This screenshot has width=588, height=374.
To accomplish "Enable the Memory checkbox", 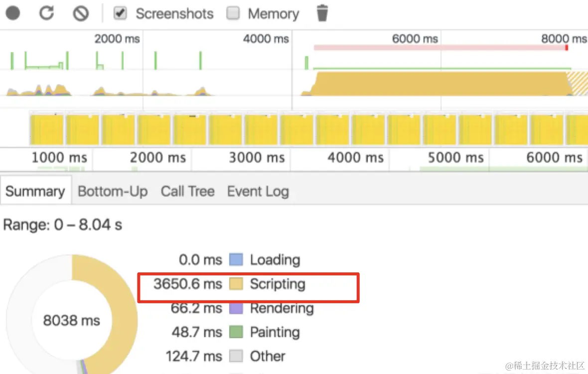I will pos(233,13).
